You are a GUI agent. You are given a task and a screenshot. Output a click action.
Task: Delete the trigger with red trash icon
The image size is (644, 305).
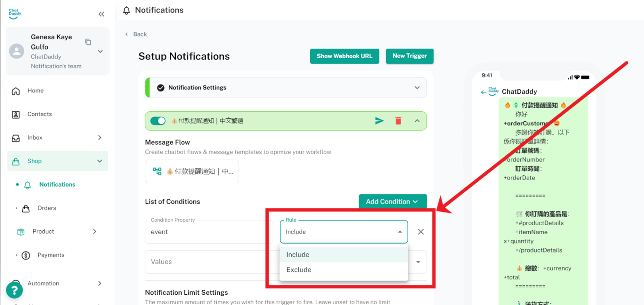(x=398, y=121)
